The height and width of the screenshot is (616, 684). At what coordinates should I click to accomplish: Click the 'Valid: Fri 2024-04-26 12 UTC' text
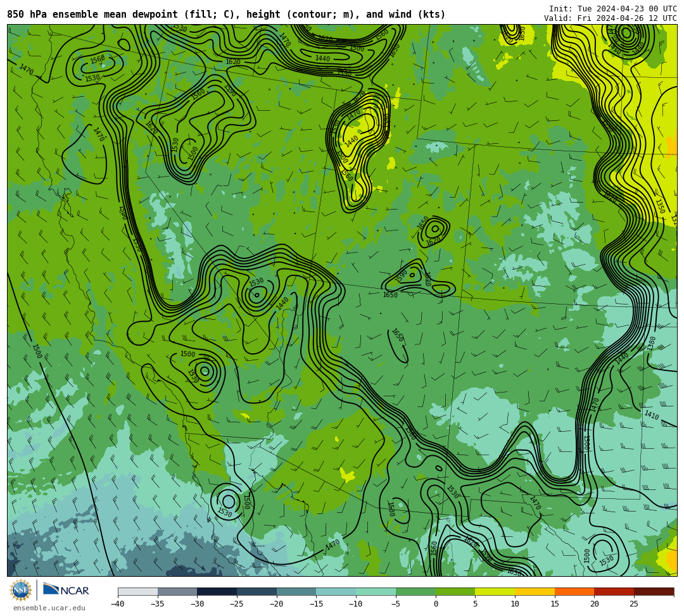tap(611, 18)
